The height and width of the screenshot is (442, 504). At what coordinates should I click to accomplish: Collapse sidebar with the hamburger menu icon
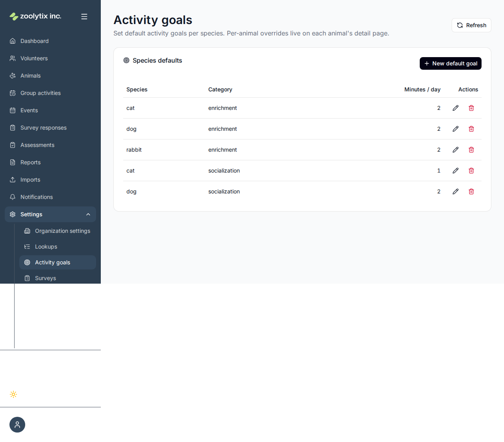(x=84, y=17)
